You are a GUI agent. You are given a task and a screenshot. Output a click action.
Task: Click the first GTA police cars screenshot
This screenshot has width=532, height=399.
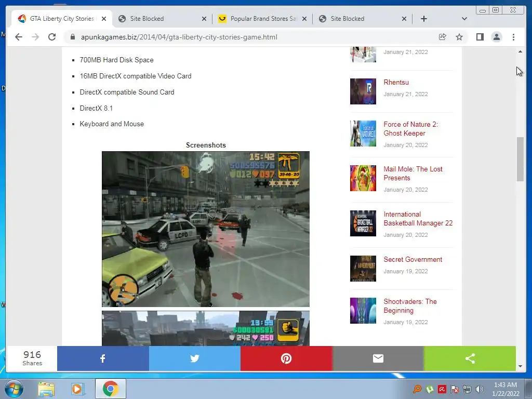click(206, 229)
